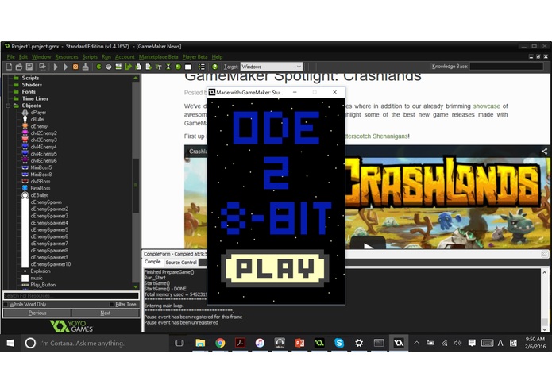Click the white Create room icon
The height and width of the screenshot is (392, 552).
coord(188,67)
